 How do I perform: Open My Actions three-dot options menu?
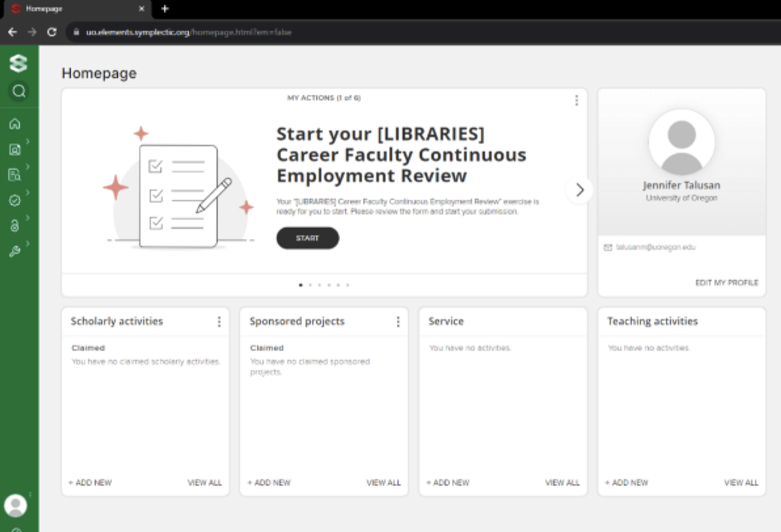[577, 100]
